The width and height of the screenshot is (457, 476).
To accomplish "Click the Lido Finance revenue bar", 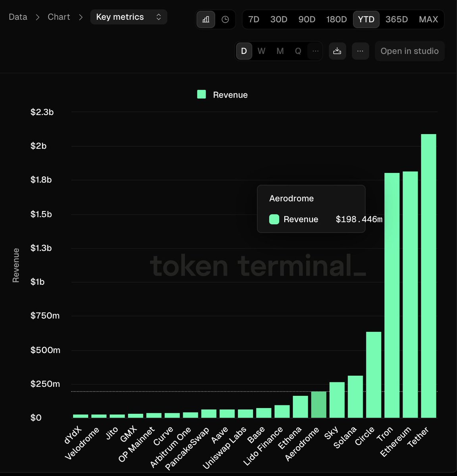I will (x=282, y=411).
